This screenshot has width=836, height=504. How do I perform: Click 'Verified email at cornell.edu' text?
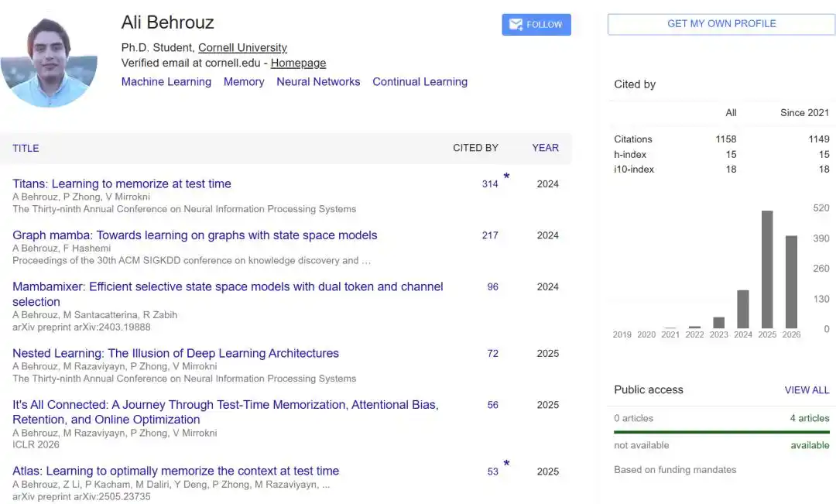click(191, 63)
